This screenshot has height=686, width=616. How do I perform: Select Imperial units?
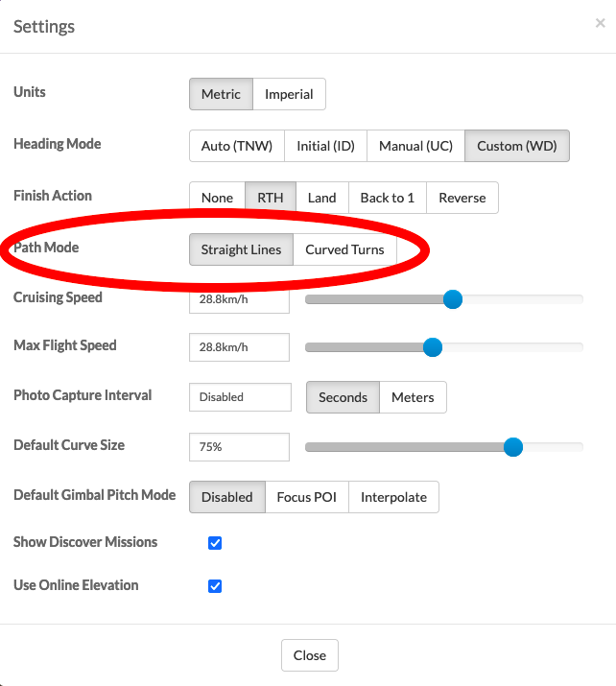[x=289, y=94]
